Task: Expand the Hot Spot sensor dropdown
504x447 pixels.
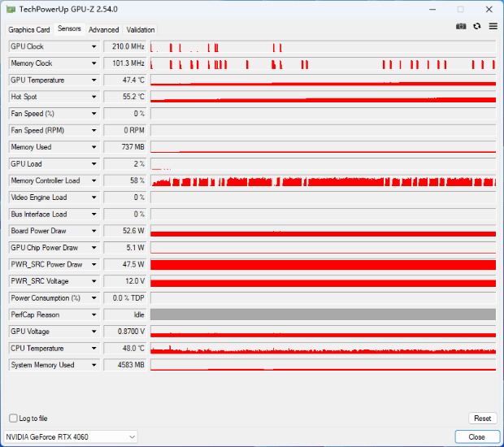Action: coord(93,97)
